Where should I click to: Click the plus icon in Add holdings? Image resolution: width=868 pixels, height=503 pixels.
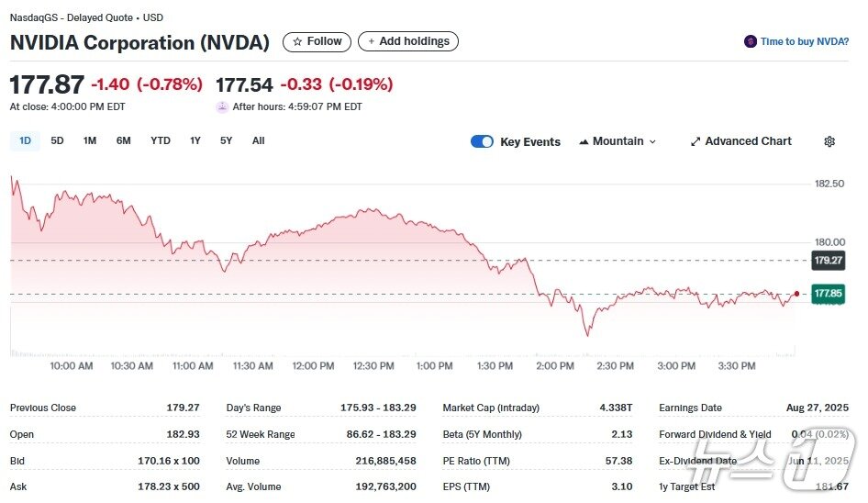(x=372, y=42)
